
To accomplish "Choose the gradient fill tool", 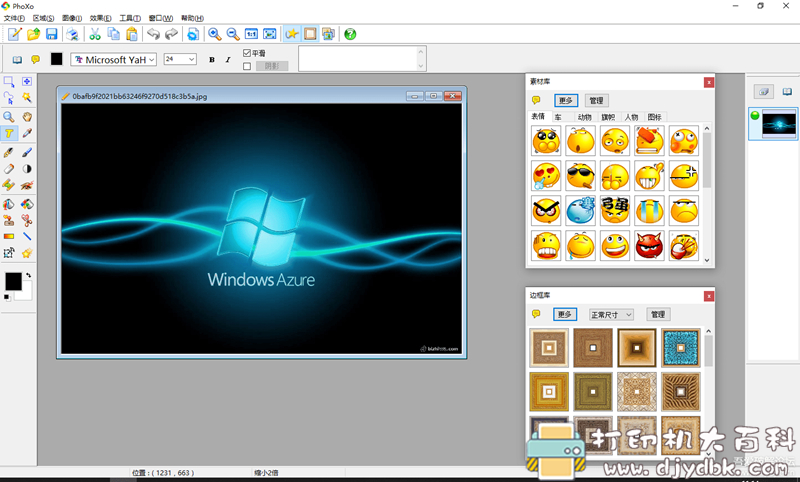I will click(x=9, y=236).
